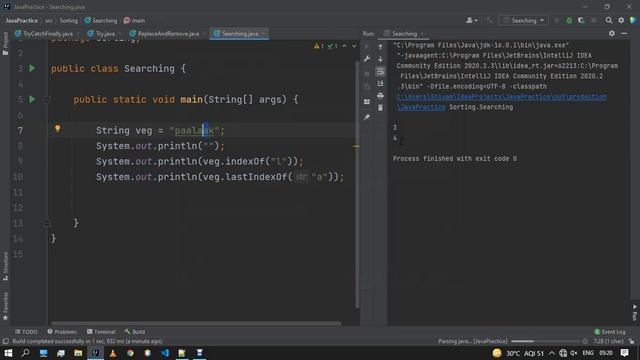Click the Windows Start button

pyautogui.click(x=8, y=353)
